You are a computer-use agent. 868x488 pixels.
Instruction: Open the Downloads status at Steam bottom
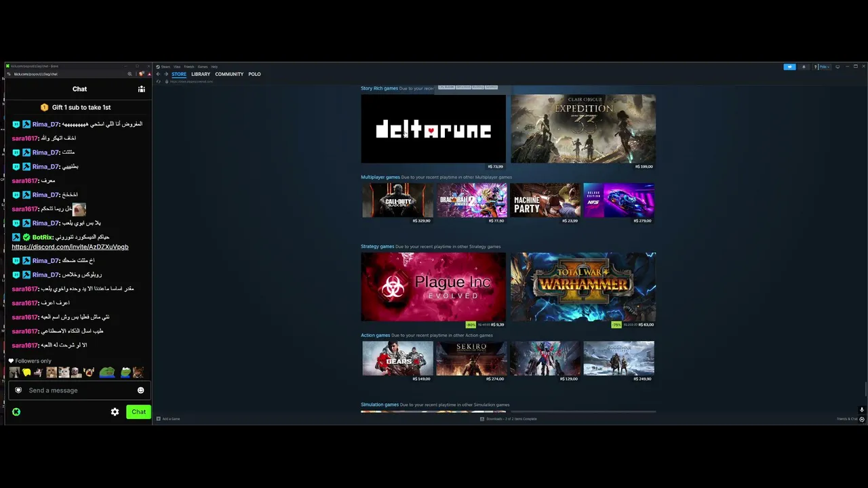click(508, 419)
